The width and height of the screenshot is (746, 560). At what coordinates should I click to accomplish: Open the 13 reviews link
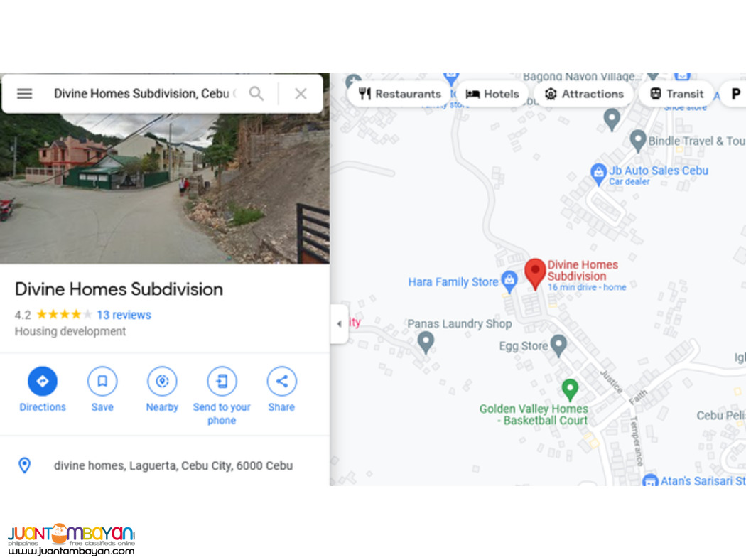(x=124, y=315)
